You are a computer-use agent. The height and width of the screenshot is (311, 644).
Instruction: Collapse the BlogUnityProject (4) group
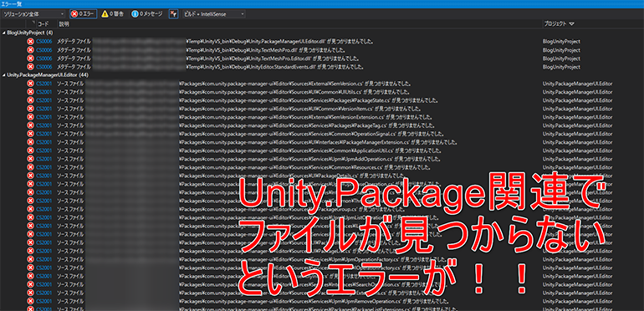tap(4, 33)
